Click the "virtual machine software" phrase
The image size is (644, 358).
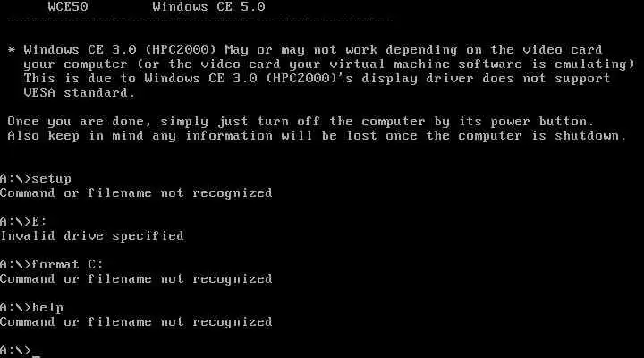[x=426, y=64]
